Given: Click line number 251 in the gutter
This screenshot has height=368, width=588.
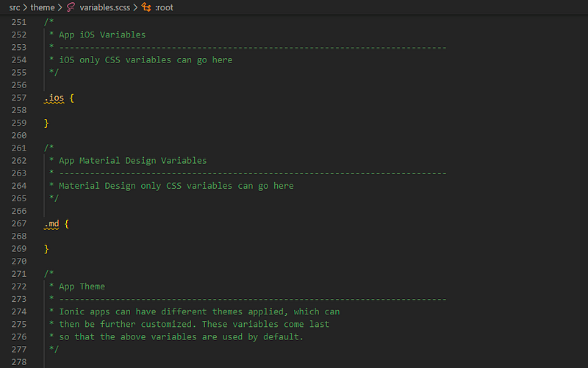Looking at the screenshot, I should coord(19,22).
